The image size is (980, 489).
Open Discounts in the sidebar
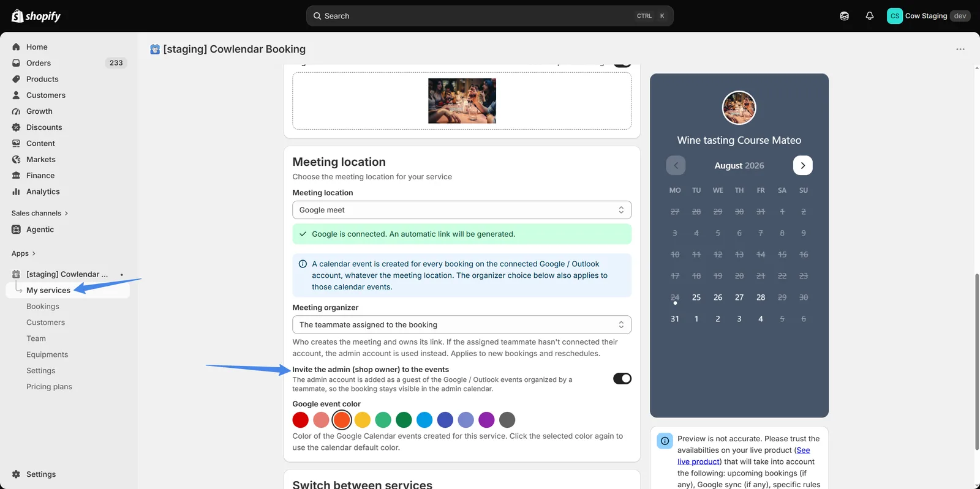coord(44,127)
